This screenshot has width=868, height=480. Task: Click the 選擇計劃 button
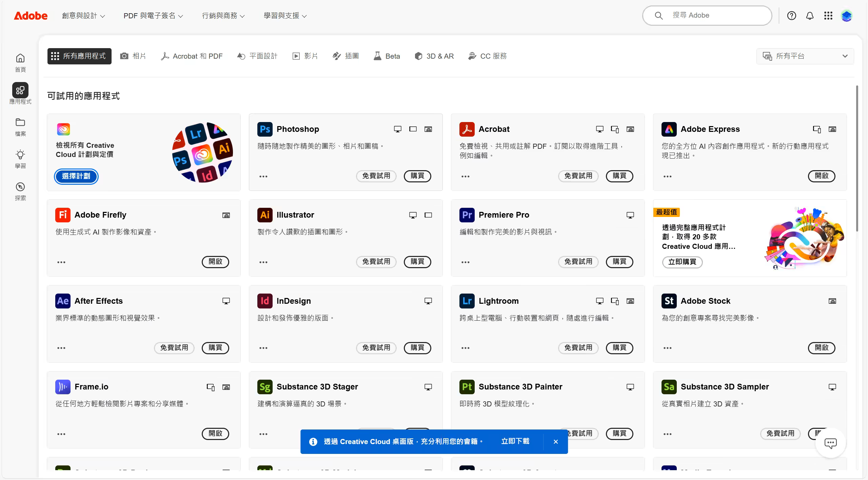tap(76, 176)
